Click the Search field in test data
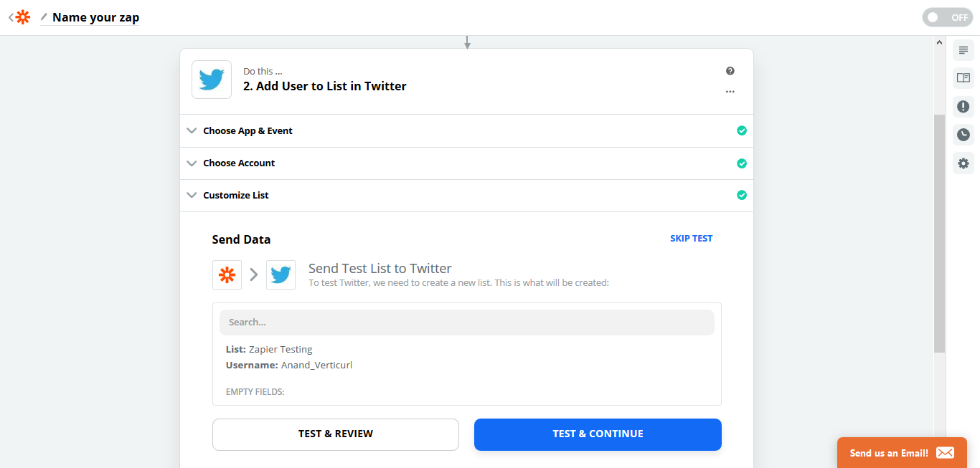 pos(467,323)
